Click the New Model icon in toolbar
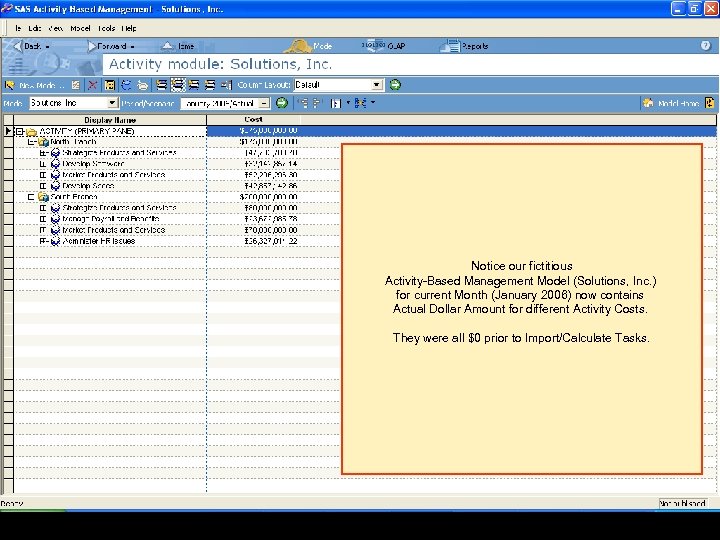 point(9,85)
